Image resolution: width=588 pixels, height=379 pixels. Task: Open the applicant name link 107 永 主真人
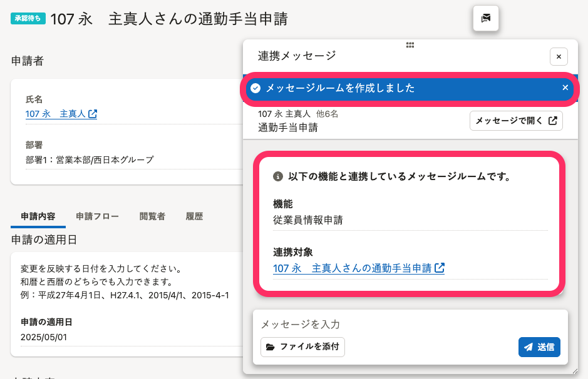pos(55,114)
